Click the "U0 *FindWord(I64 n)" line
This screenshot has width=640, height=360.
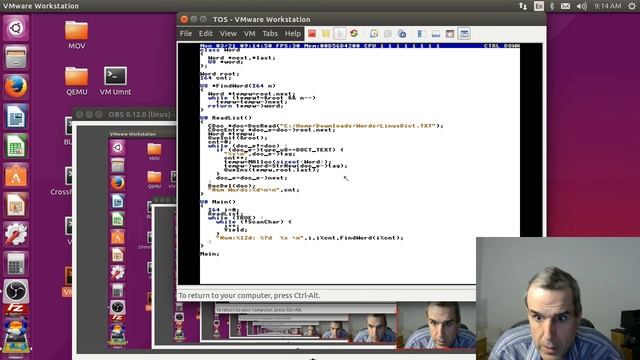click(x=238, y=86)
